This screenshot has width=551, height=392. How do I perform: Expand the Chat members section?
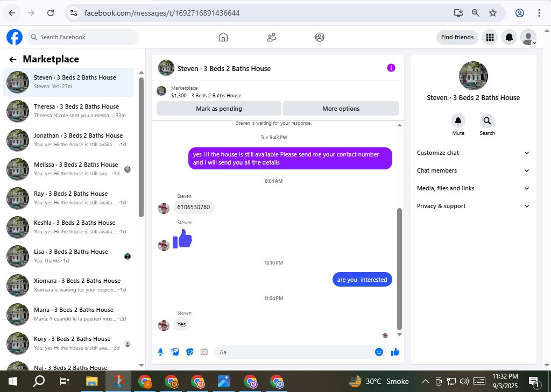[x=473, y=170]
